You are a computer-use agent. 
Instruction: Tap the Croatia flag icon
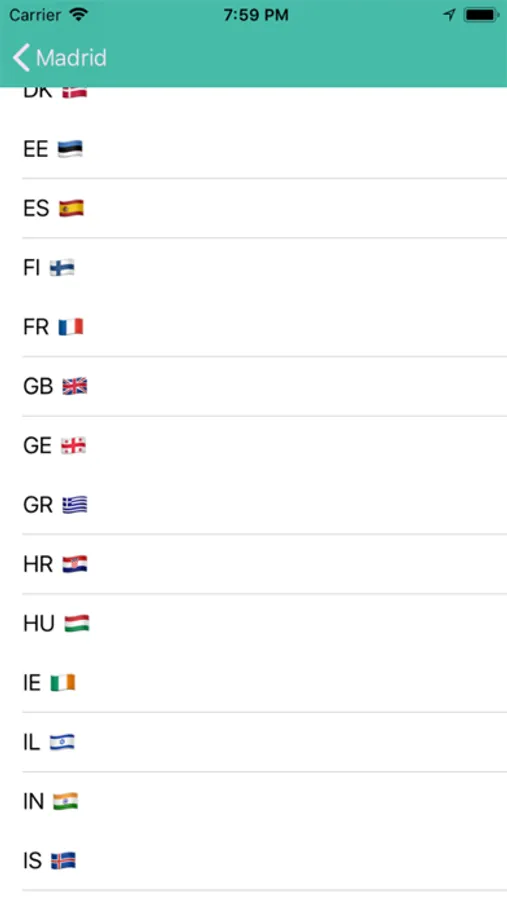(x=75, y=564)
